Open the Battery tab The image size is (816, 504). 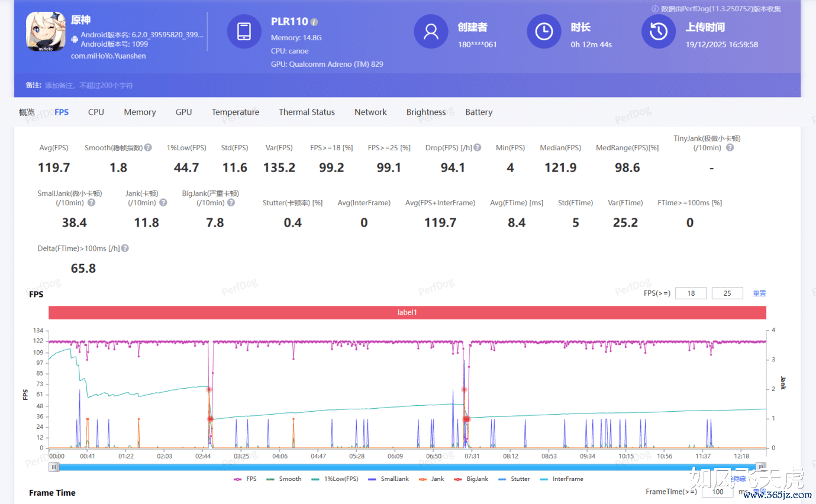pyautogui.click(x=479, y=112)
